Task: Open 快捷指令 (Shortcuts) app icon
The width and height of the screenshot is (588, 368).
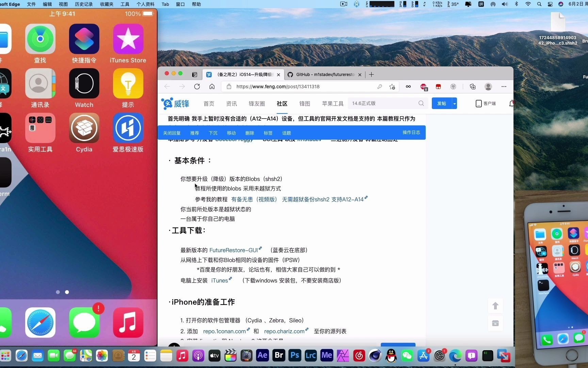Action: [x=84, y=39]
